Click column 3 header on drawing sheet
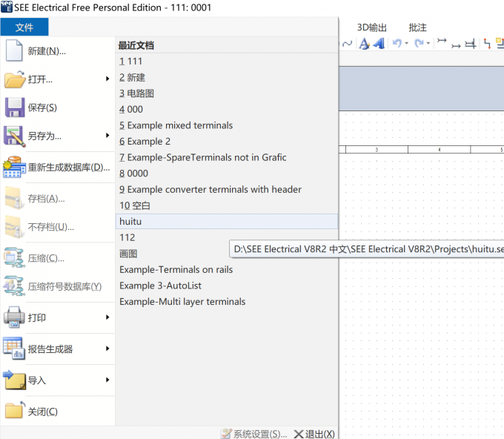The width and height of the screenshot is (504, 439). pos(377,150)
